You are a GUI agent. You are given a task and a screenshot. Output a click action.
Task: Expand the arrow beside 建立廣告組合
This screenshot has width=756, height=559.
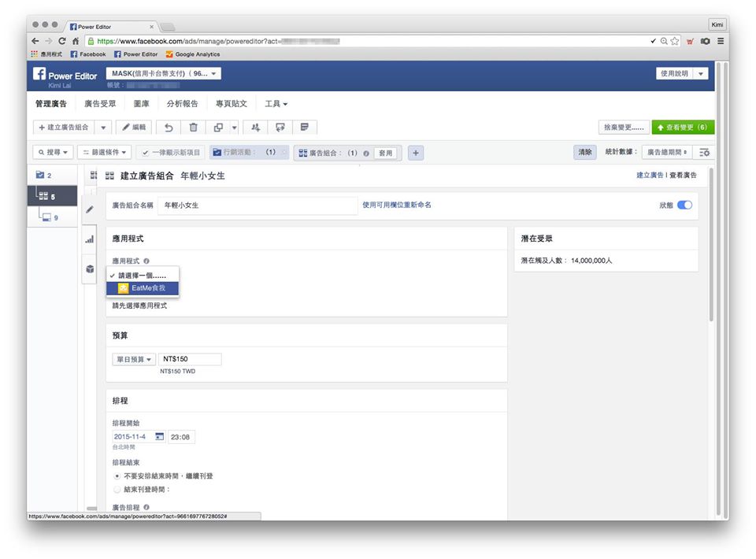[103, 128]
